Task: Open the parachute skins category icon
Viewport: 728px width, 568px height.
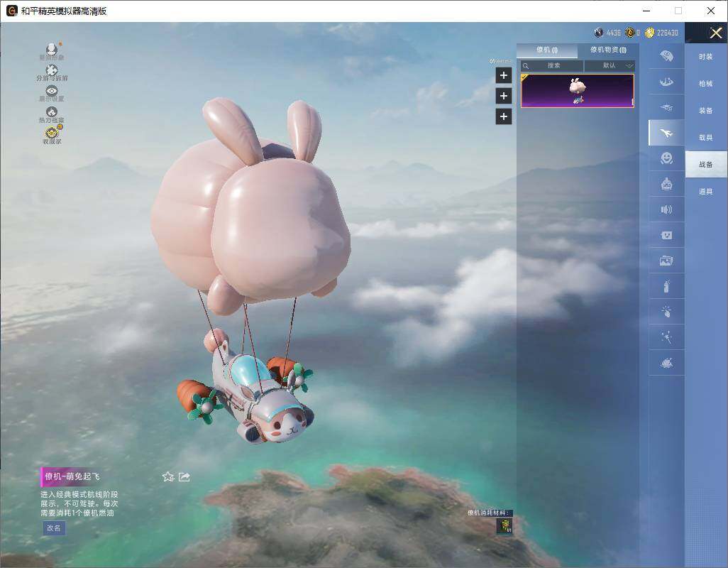Action: point(666,56)
